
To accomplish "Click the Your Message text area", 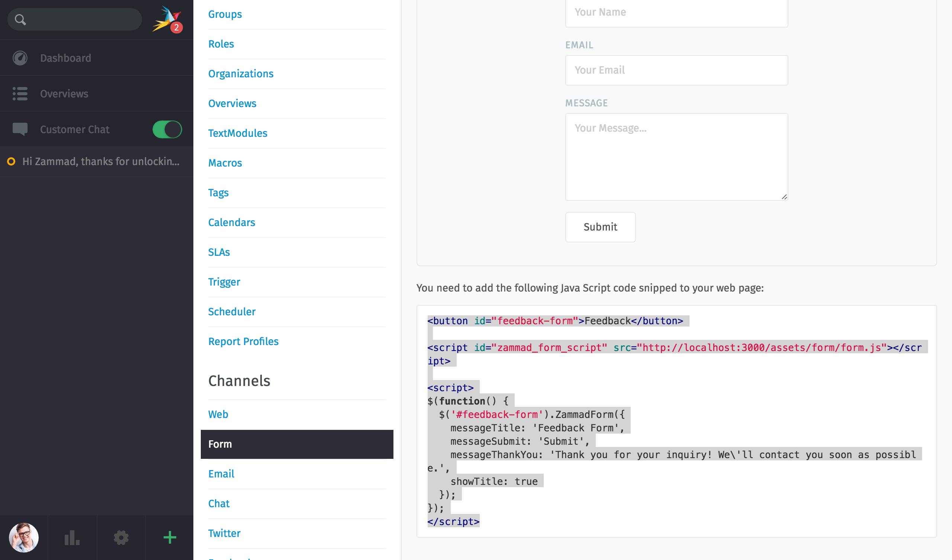I will click(x=676, y=157).
